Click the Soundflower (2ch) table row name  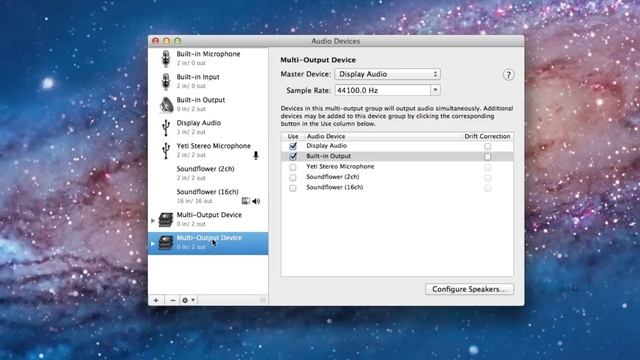tap(333, 177)
